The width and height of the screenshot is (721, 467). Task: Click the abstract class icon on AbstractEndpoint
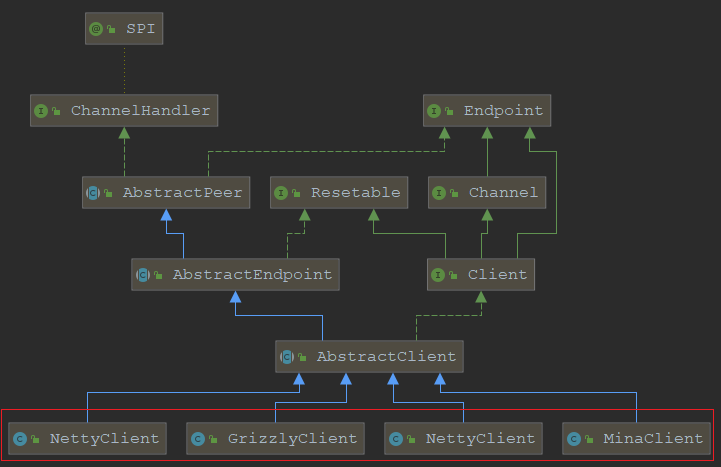pyautogui.click(x=143, y=275)
